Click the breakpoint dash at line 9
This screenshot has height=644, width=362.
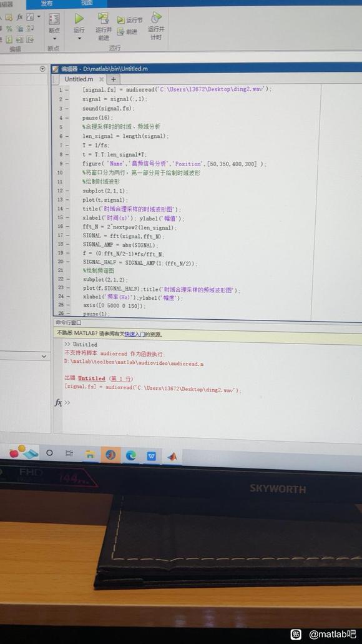67,164
